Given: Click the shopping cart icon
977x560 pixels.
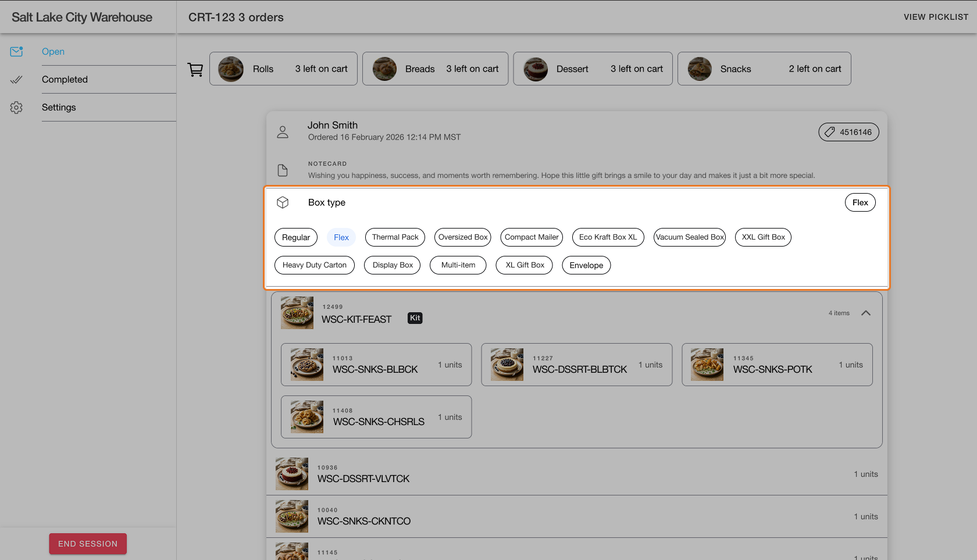Looking at the screenshot, I should pos(195,70).
